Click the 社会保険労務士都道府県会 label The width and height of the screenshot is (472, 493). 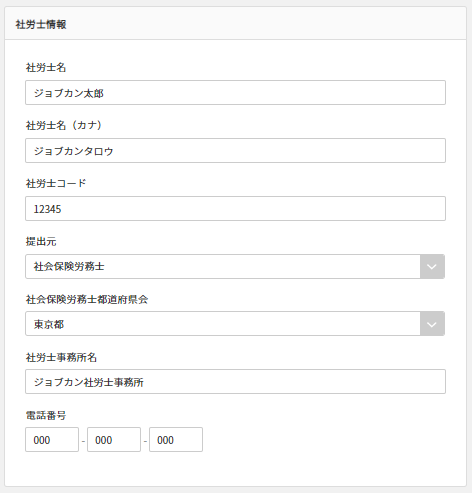click(x=87, y=299)
